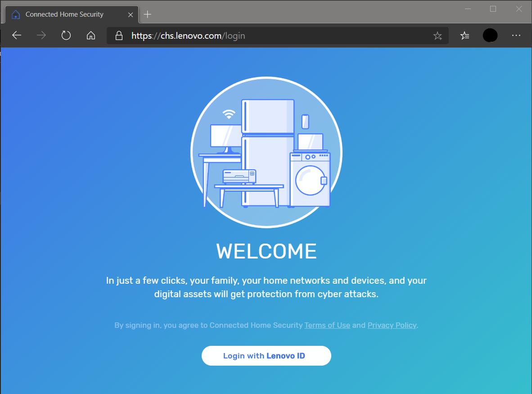532x394 pixels.
Task: Click Login with Lenovo ID button
Action: (x=266, y=356)
